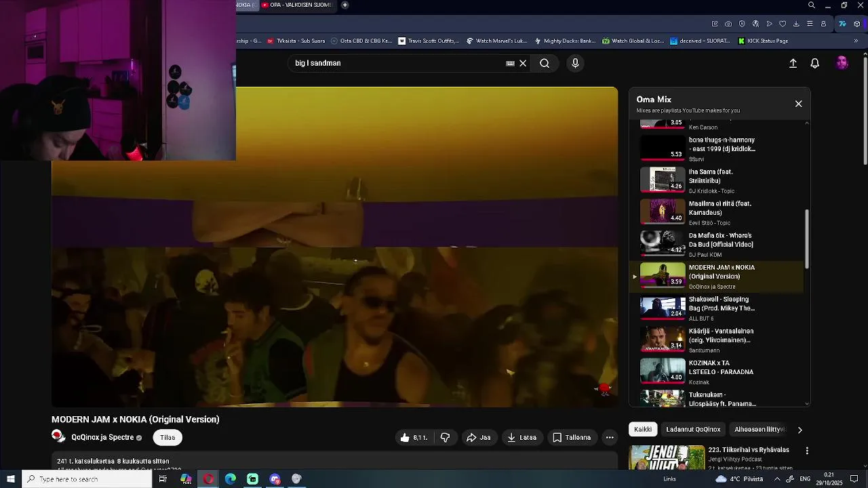This screenshot has height=488, width=868.
Task: Open the 223. Tiikerihai vs Ryhävalas video
Action: (x=749, y=449)
